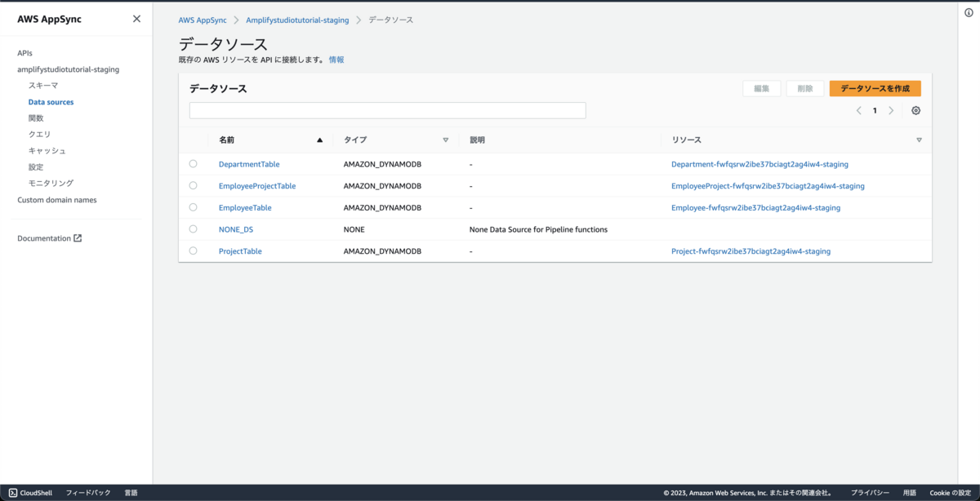Go to previous page arrow
The height and width of the screenshot is (501, 980).
pyautogui.click(x=859, y=111)
